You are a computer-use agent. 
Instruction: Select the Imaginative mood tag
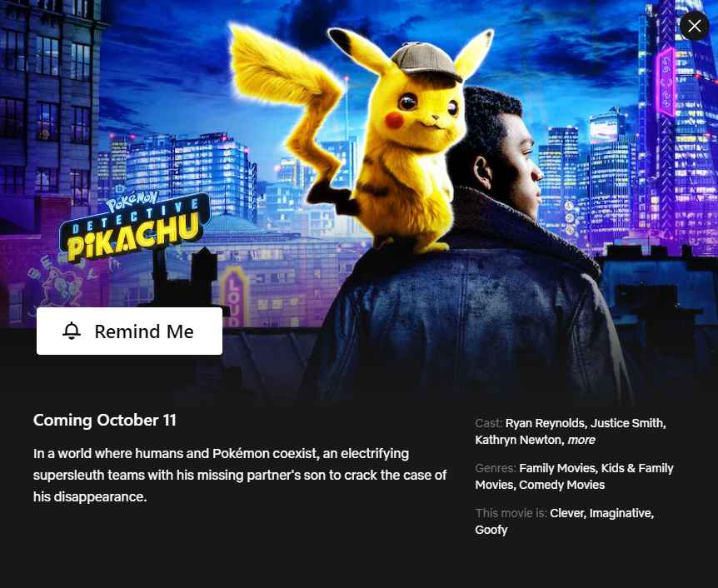[621, 513]
